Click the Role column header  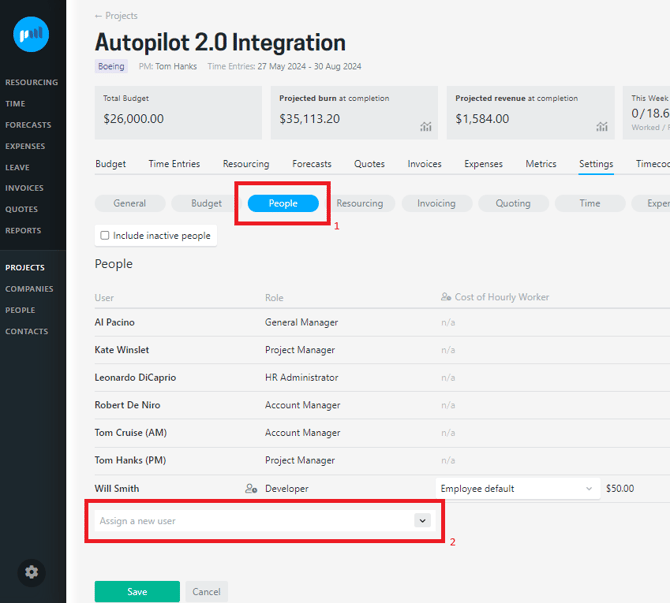[274, 297]
